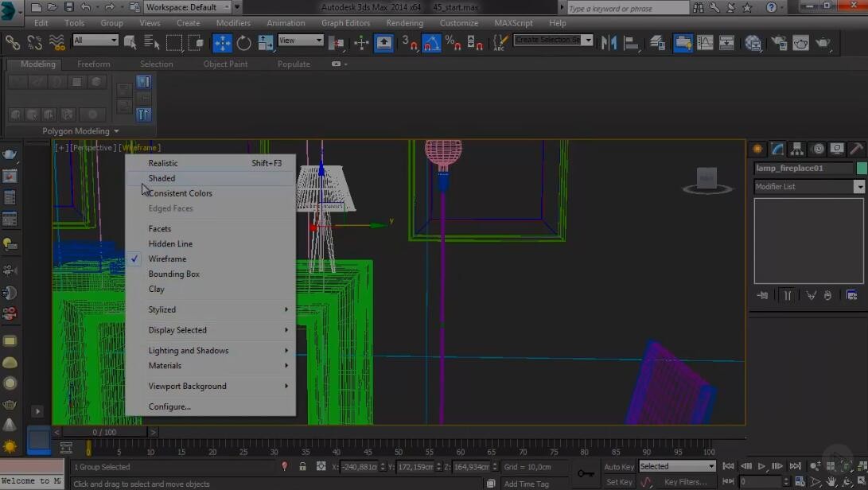Image resolution: width=868 pixels, height=490 pixels.
Task: Open the Workspace Default dropdown
Action: (x=188, y=7)
